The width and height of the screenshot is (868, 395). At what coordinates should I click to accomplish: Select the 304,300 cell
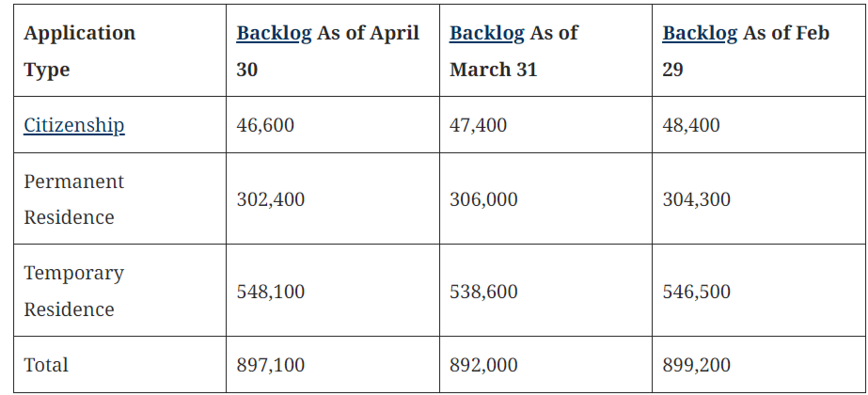pyautogui.click(x=697, y=199)
